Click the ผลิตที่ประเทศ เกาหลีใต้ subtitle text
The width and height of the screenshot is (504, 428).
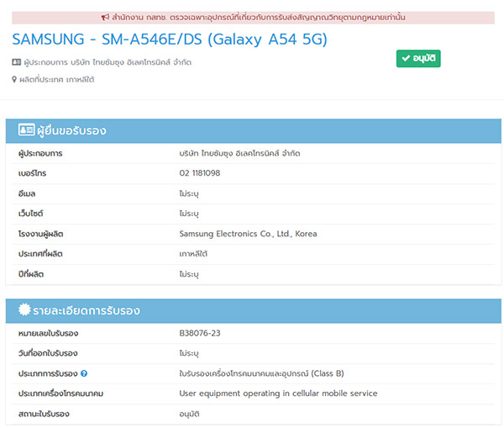pyautogui.click(x=57, y=80)
